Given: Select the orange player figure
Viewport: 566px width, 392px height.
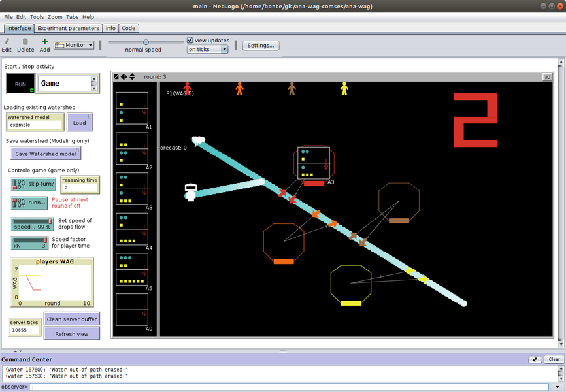Looking at the screenshot, I should (239, 88).
